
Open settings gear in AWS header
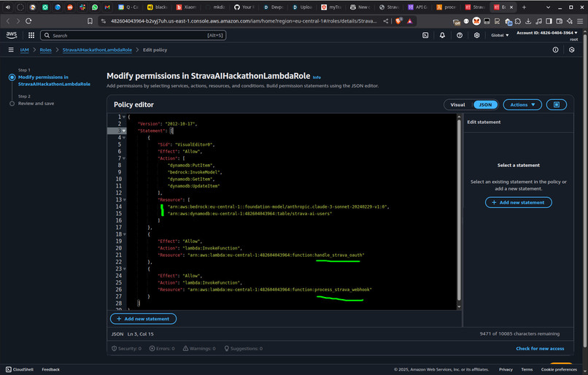tap(476, 35)
